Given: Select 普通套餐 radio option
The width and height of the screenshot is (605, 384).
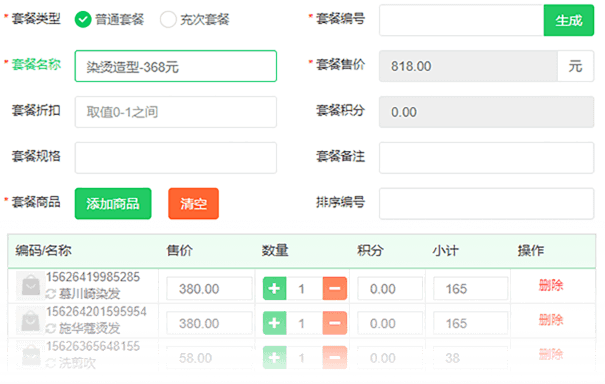Looking at the screenshot, I should click(83, 19).
